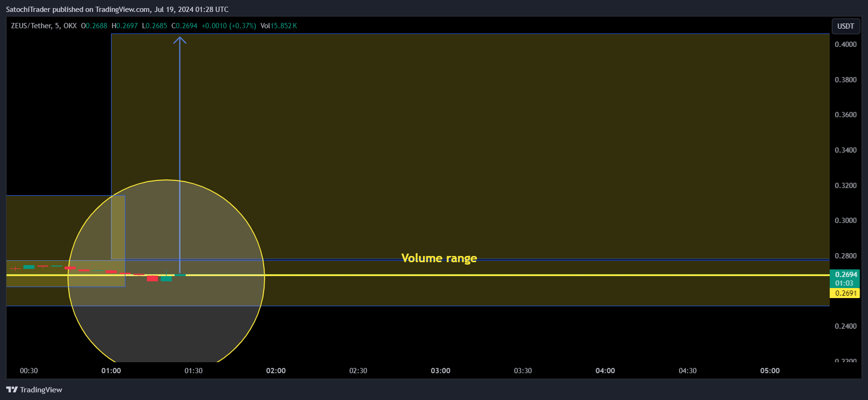Click the +0.0010 (+0.37%) change value
Viewport: 868px width, 400px height.
[x=229, y=26]
